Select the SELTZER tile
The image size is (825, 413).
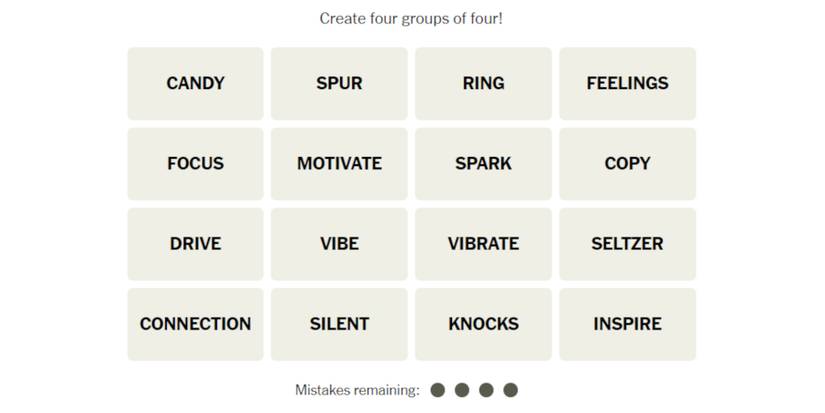point(627,243)
